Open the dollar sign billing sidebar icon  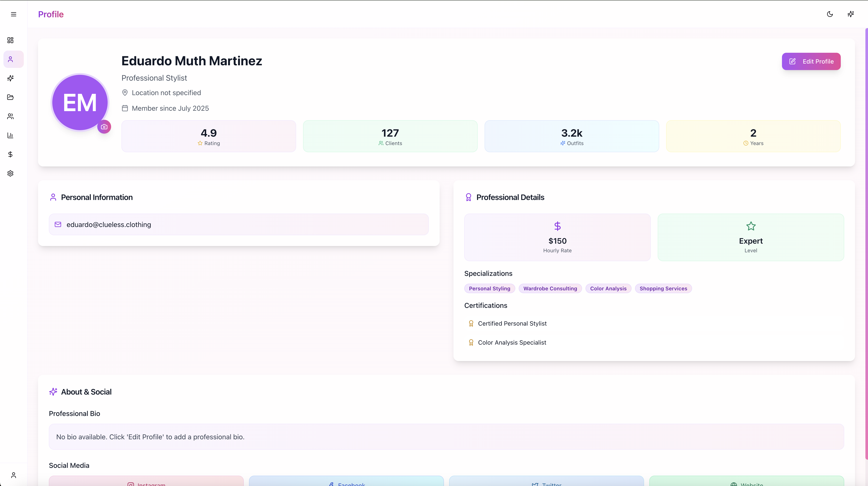tap(10, 154)
